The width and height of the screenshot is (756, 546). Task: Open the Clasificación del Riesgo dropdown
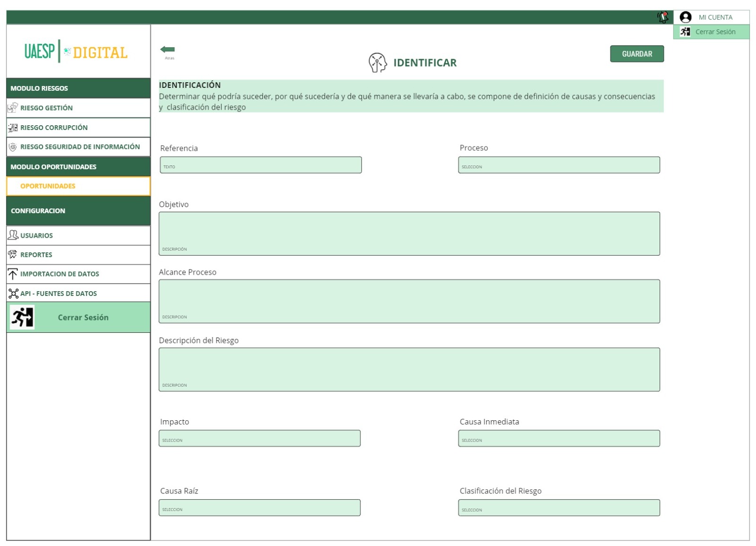(559, 508)
